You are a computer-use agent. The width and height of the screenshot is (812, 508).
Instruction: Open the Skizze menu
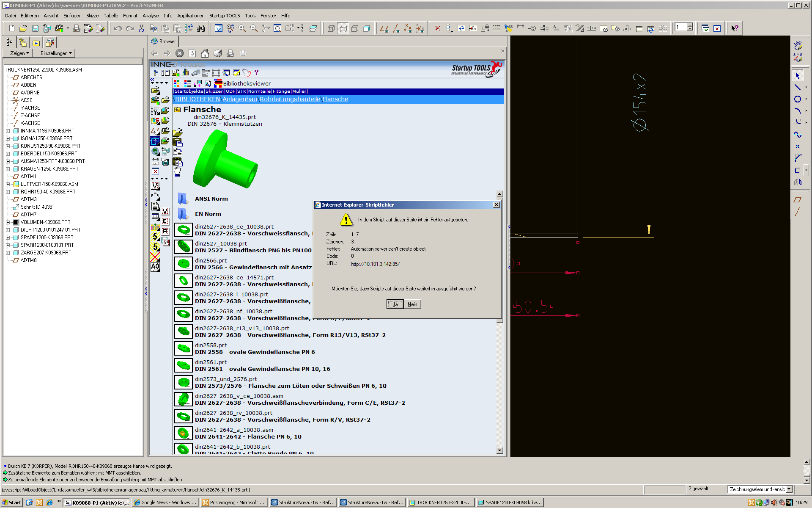pyautogui.click(x=92, y=16)
